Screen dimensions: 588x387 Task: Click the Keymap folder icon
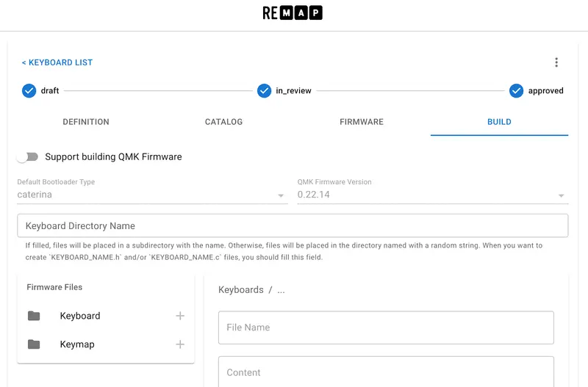click(34, 344)
